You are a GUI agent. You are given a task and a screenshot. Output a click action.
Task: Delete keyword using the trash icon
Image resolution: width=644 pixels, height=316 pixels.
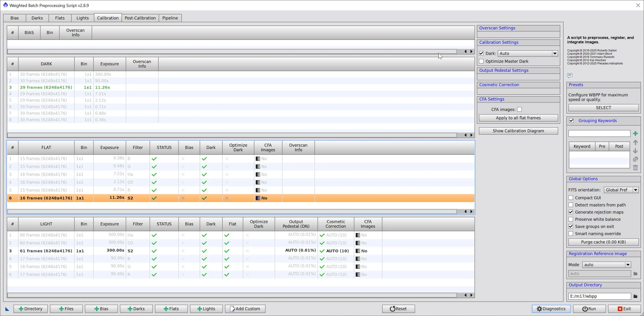[x=635, y=168]
